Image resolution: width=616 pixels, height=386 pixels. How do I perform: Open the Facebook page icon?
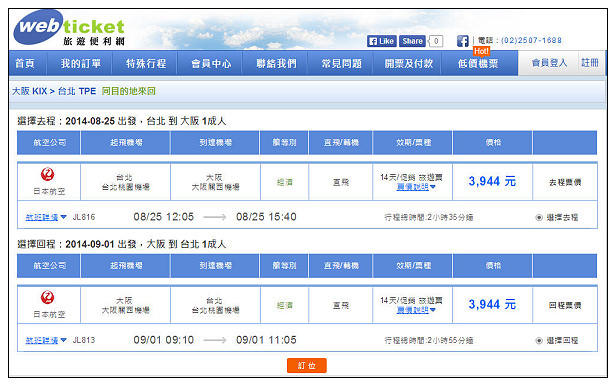pyautogui.click(x=463, y=41)
